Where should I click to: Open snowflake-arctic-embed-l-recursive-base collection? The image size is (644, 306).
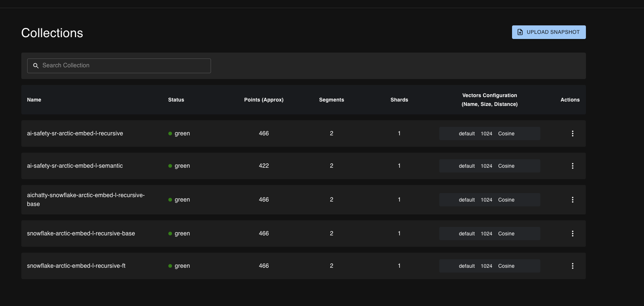click(x=81, y=234)
